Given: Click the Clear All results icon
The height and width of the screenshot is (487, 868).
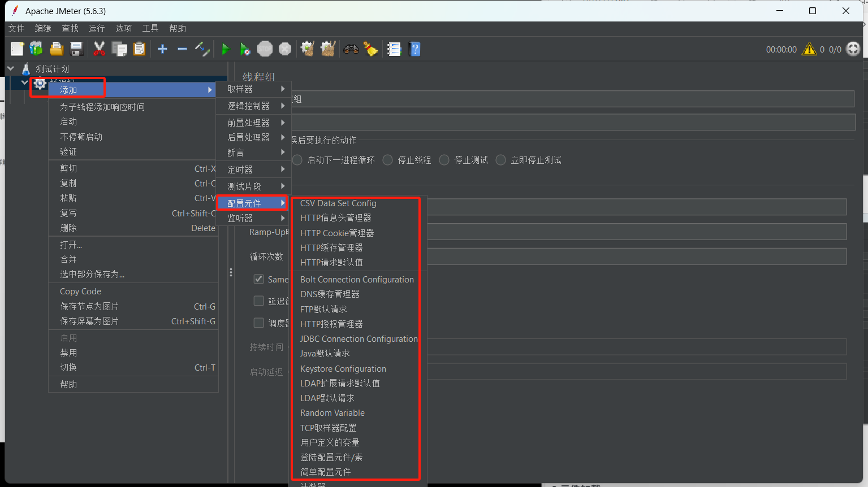Looking at the screenshot, I should tap(328, 49).
